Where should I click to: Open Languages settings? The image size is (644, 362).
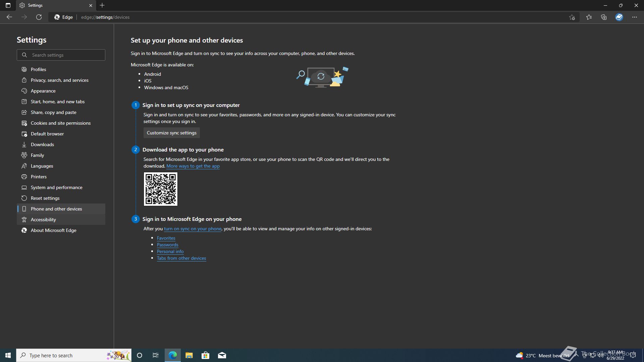pyautogui.click(x=61, y=166)
